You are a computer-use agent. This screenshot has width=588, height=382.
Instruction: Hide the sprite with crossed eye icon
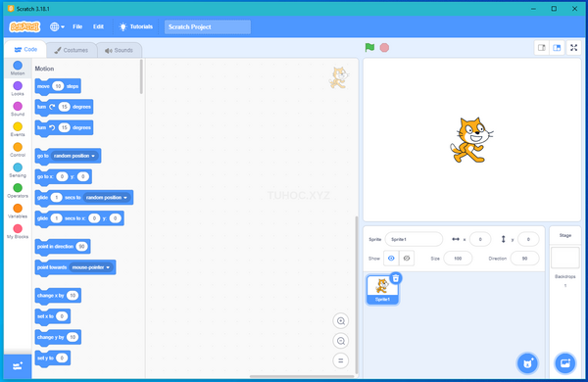[407, 259]
